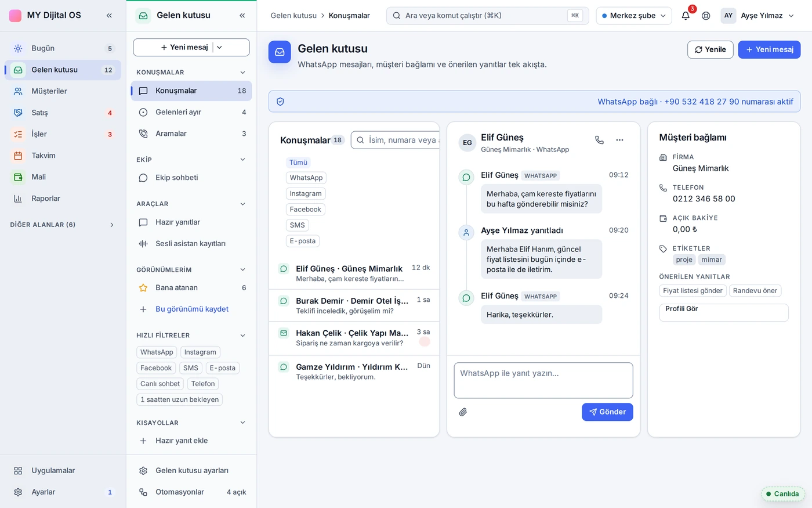Open Uygulamalar apps grid
The height and width of the screenshot is (508, 812).
click(63, 471)
